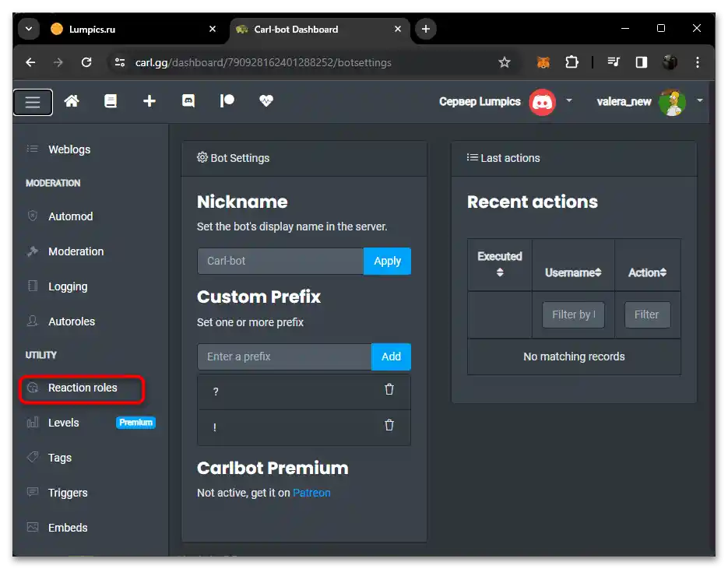
Task: Open Weblogs in the sidebar
Action: [69, 149]
